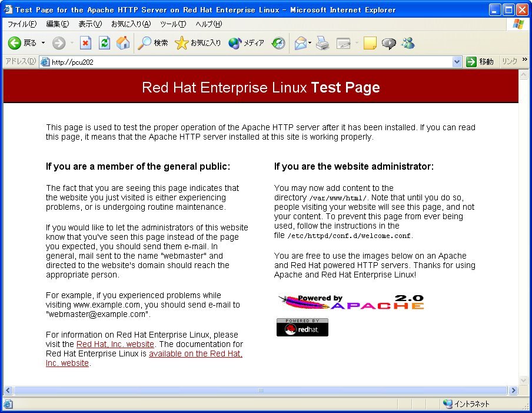Open the Back button history dropdown arrow
This screenshot has width=532, height=413.
(x=43, y=43)
